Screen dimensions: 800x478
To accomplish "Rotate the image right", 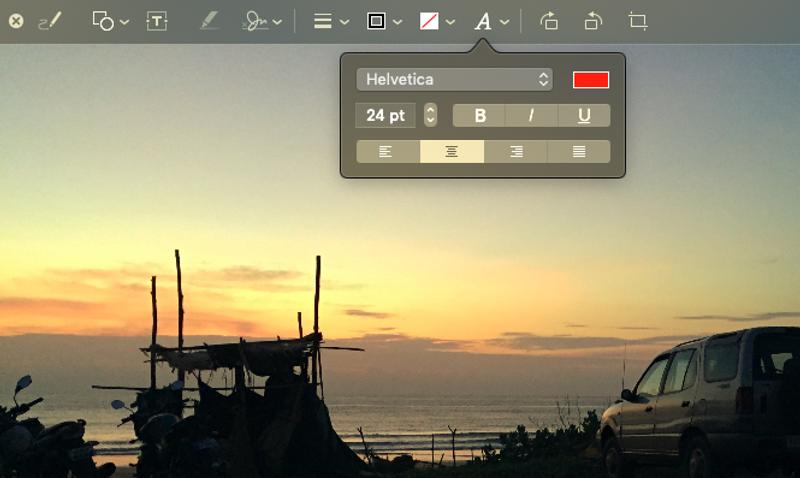I will (593, 21).
